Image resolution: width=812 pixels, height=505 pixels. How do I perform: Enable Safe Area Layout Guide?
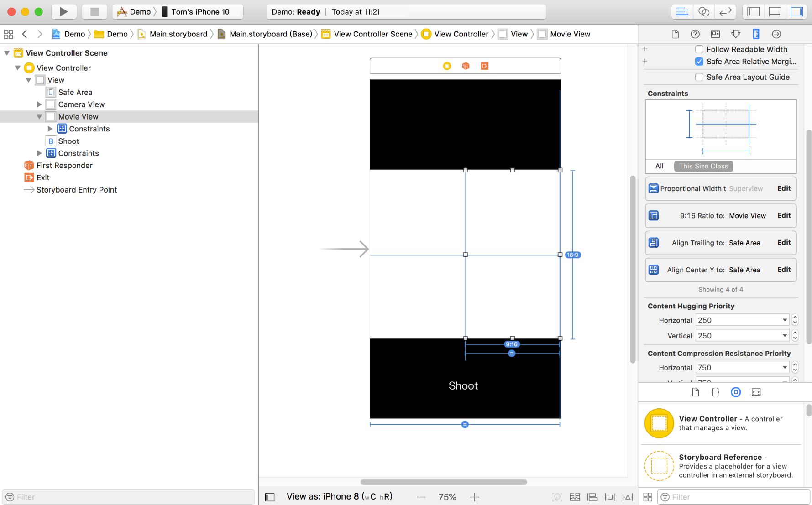(699, 77)
